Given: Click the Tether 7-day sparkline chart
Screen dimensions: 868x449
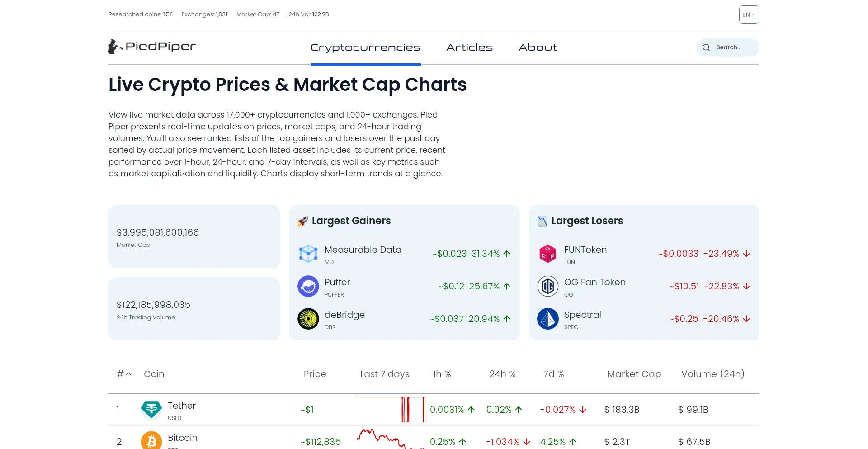Looking at the screenshot, I should [391, 410].
